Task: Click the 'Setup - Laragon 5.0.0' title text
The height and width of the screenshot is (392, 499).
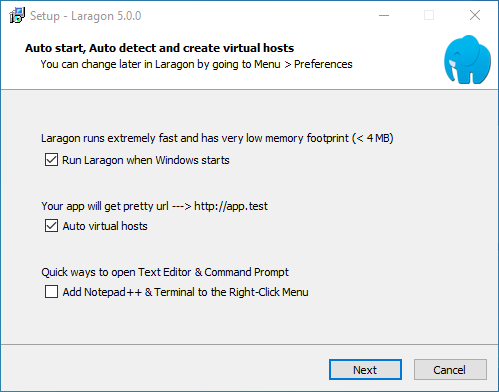Action: 86,16
